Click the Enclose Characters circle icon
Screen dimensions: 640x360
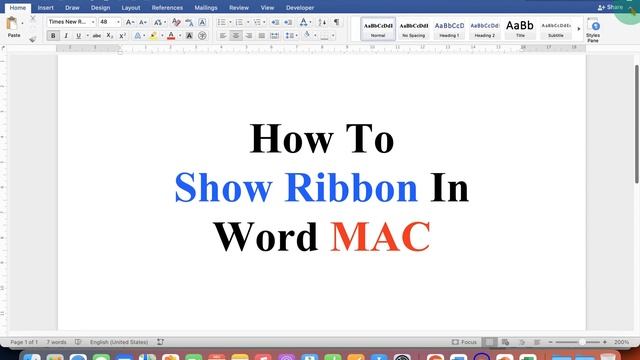(202, 36)
